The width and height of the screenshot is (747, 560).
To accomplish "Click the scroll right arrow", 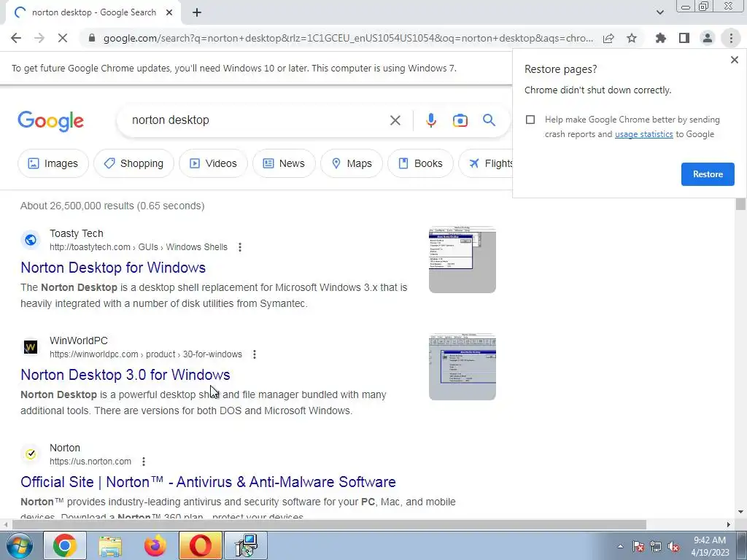I will pyautogui.click(x=729, y=525).
